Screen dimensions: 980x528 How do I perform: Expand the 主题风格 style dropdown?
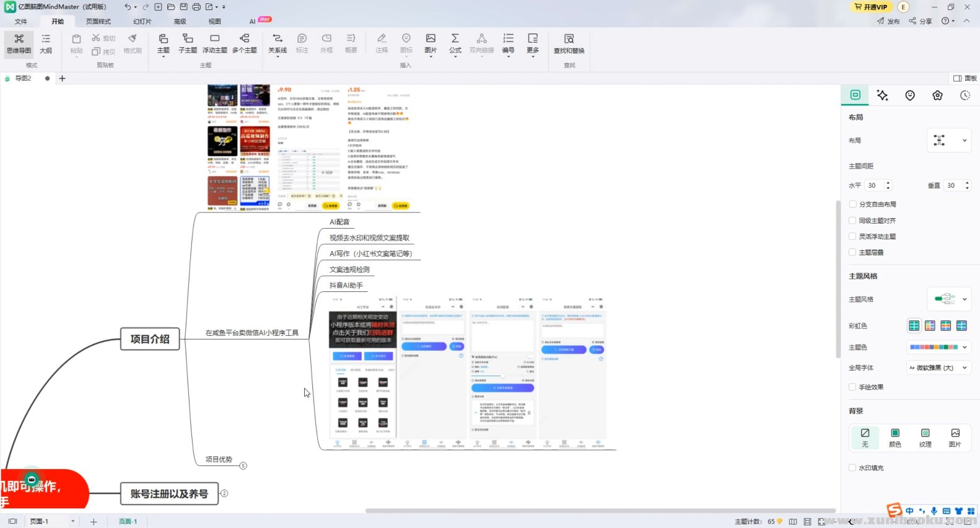tap(948, 299)
